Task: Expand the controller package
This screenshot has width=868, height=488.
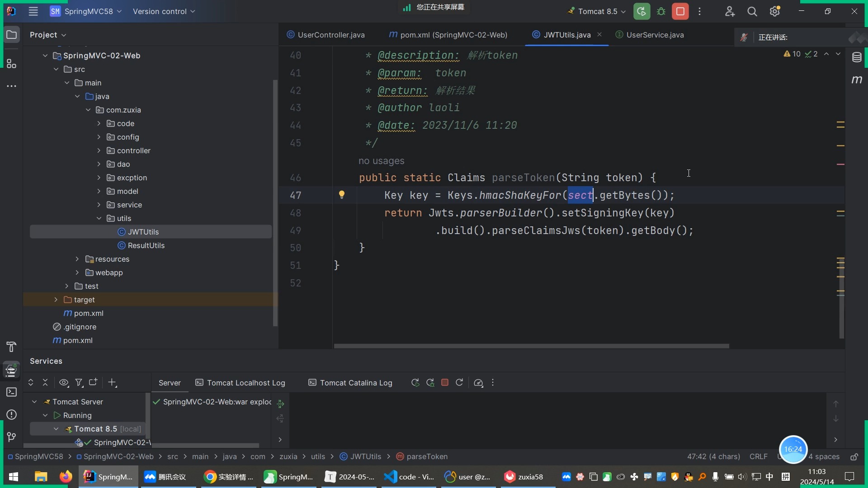Action: [x=99, y=150]
